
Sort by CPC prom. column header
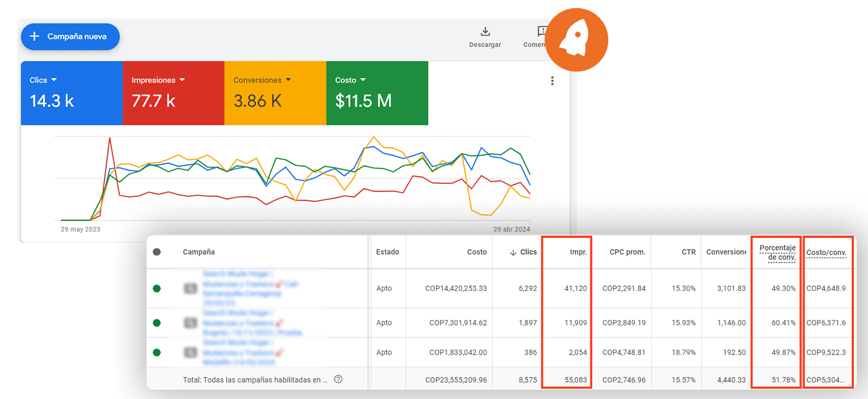pos(628,252)
